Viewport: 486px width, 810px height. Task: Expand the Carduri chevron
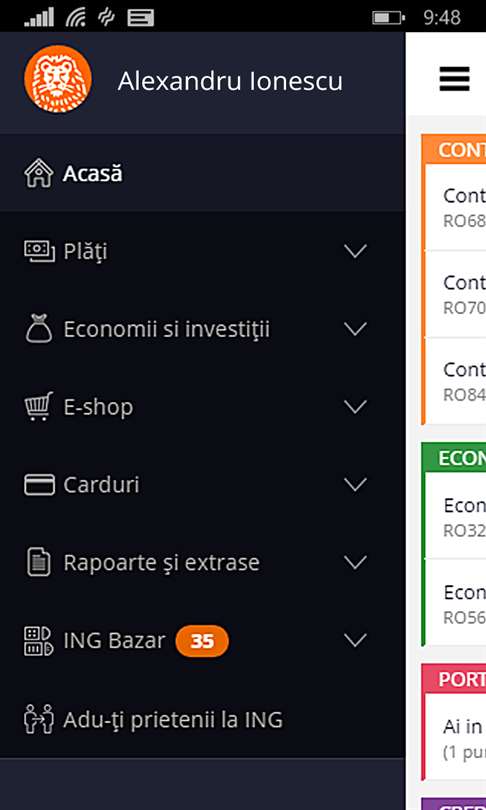point(355,485)
